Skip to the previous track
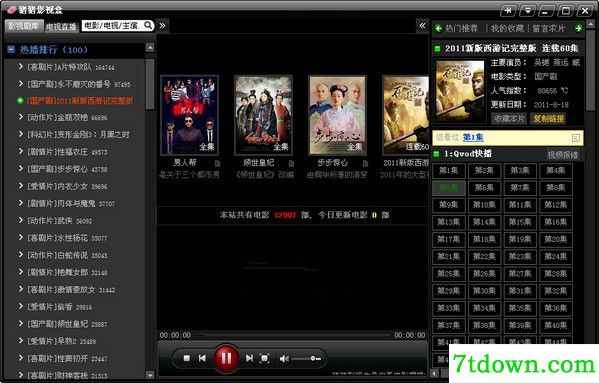 [x=202, y=358]
